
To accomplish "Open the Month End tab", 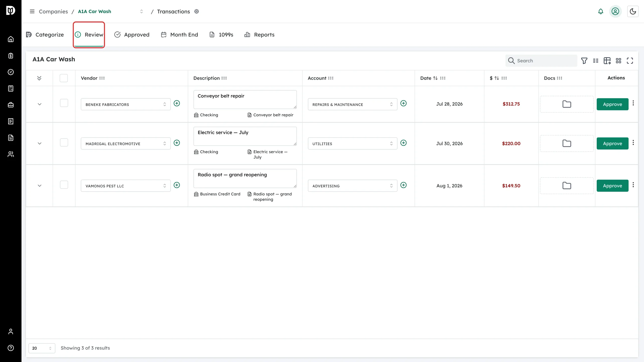I will point(179,35).
